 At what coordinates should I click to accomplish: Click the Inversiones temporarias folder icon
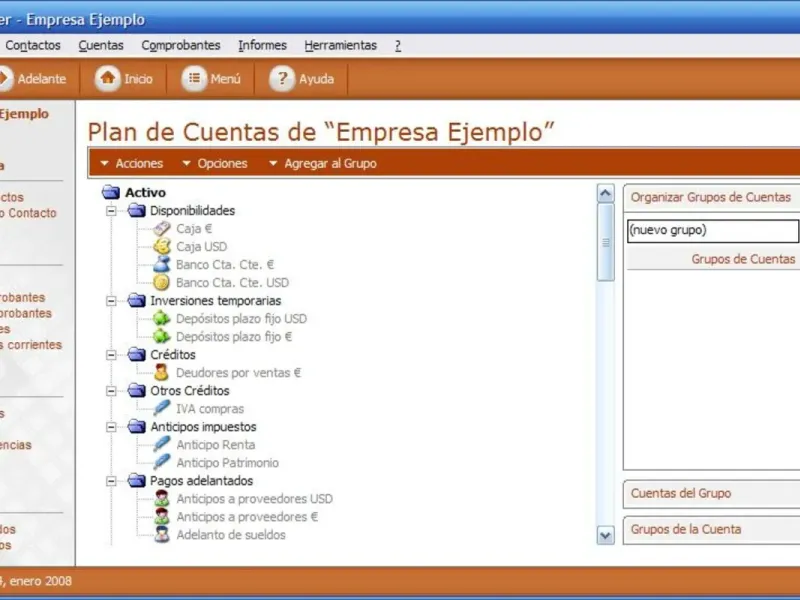(136, 301)
